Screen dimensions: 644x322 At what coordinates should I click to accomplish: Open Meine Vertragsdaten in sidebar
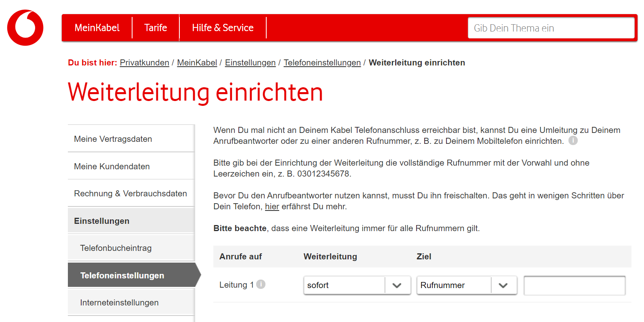pyautogui.click(x=131, y=139)
